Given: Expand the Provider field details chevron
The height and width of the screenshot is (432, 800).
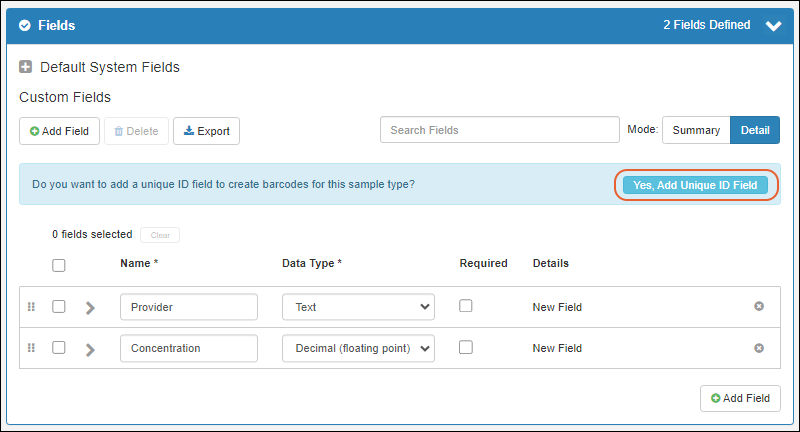Looking at the screenshot, I should (90, 308).
